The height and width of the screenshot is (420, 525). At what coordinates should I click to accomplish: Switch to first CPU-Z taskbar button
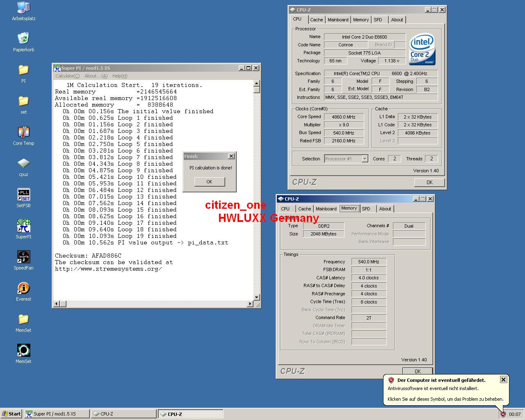coord(123,414)
